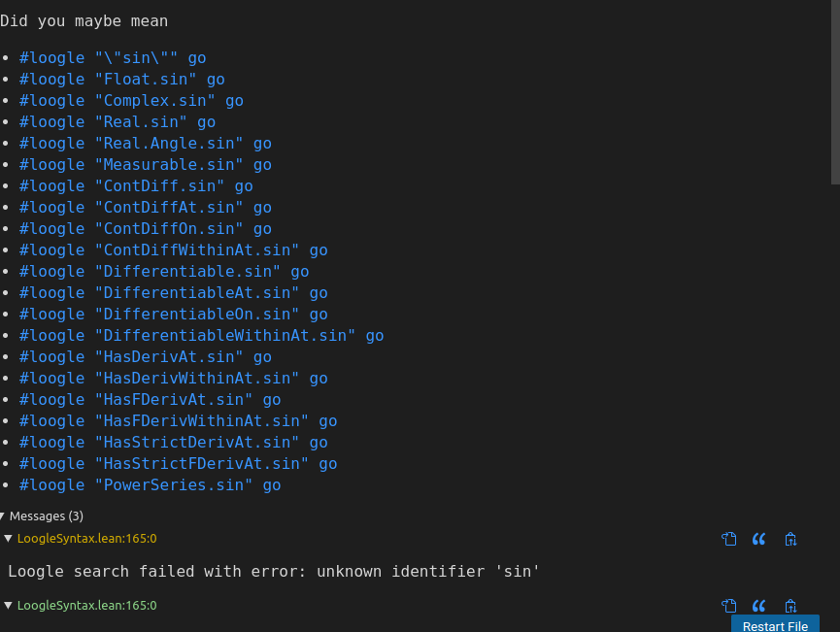
Task: Pick suggestion #loogle "Measurable.sin" go
Action: [145, 165]
